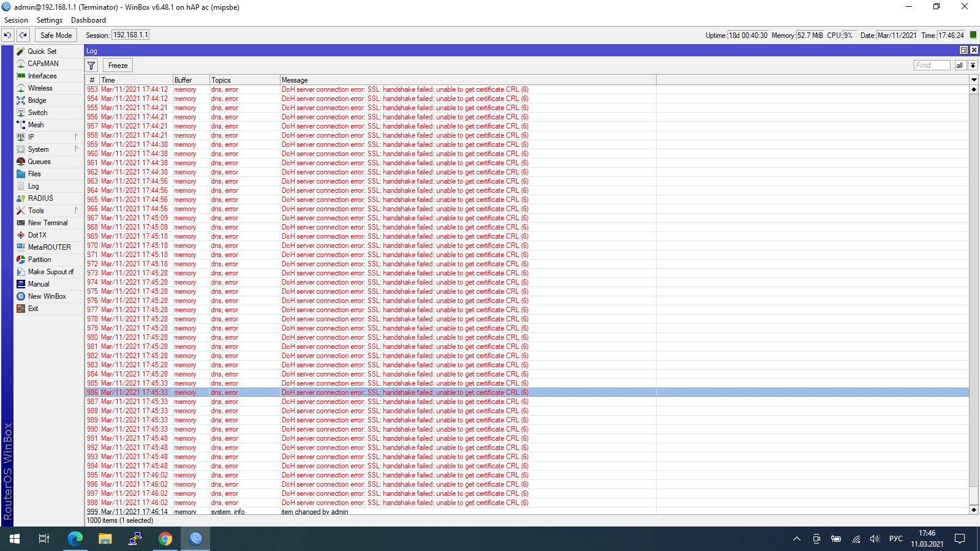
Task: Sort log by # column
Action: [x=92, y=80]
